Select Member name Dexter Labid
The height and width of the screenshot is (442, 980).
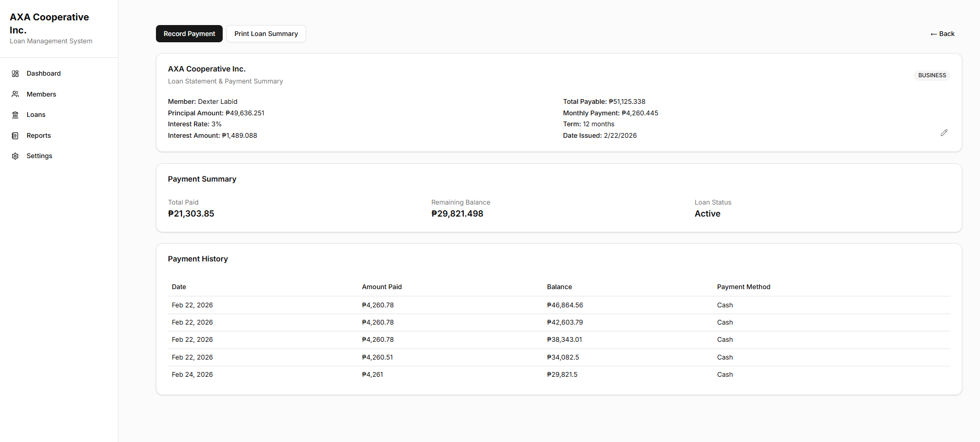click(202, 102)
